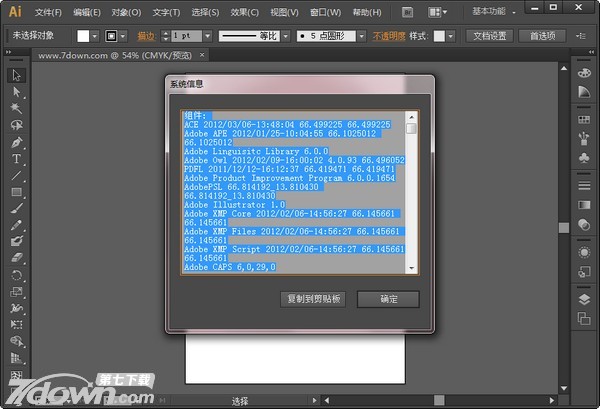Confirm dialog with 确定 button
Viewport: 600px width, 409px height.
(388, 299)
